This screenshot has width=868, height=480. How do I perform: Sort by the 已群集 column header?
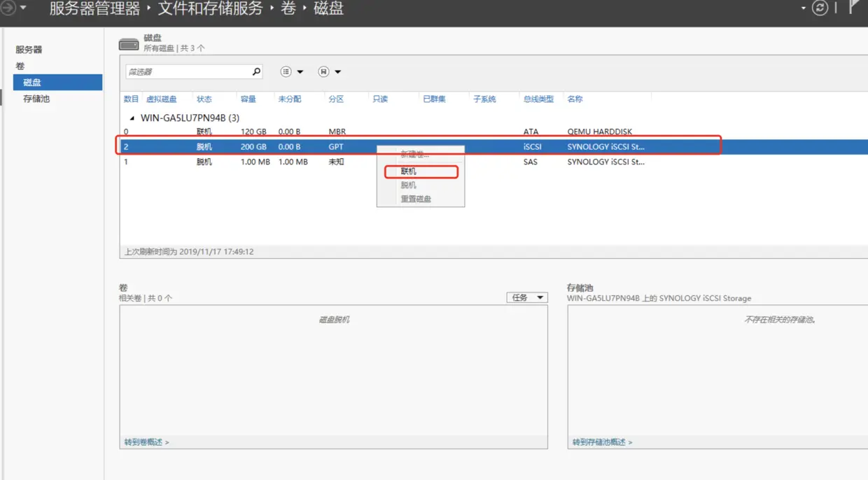coord(434,99)
